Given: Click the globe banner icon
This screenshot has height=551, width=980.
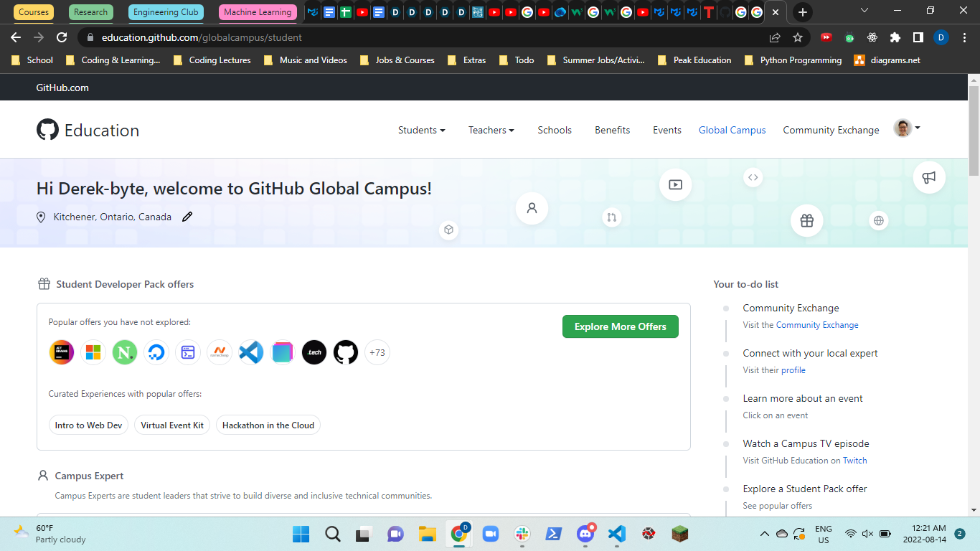Looking at the screenshot, I should pyautogui.click(x=879, y=220).
